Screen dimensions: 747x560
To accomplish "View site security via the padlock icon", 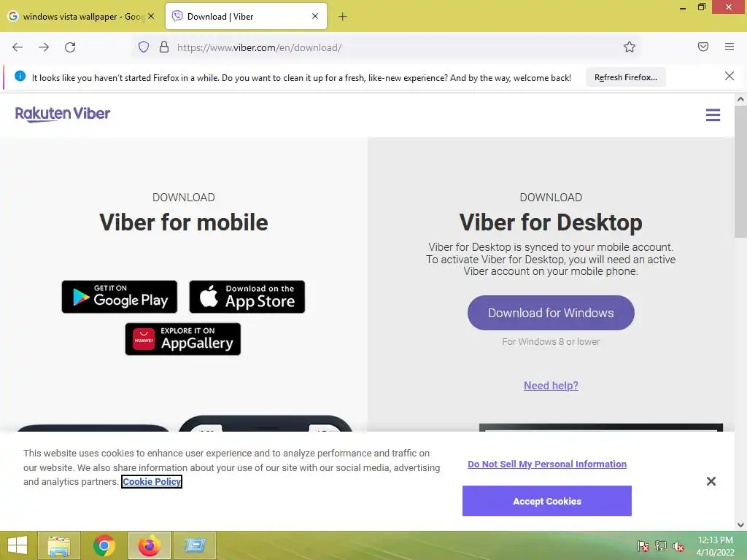I will click(x=164, y=47).
